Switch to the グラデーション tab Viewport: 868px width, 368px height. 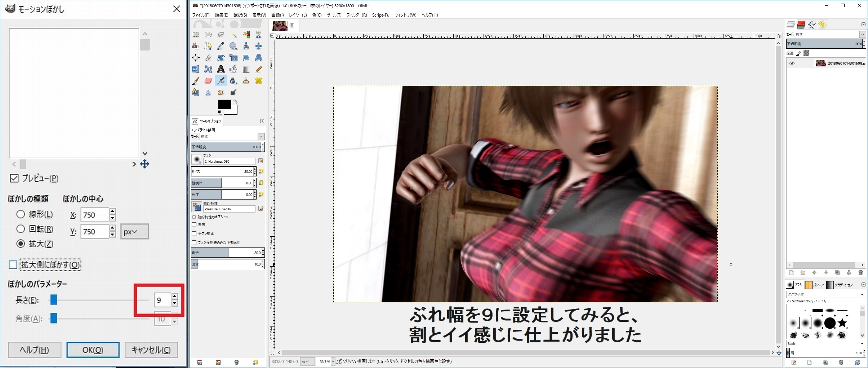[840, 285]
